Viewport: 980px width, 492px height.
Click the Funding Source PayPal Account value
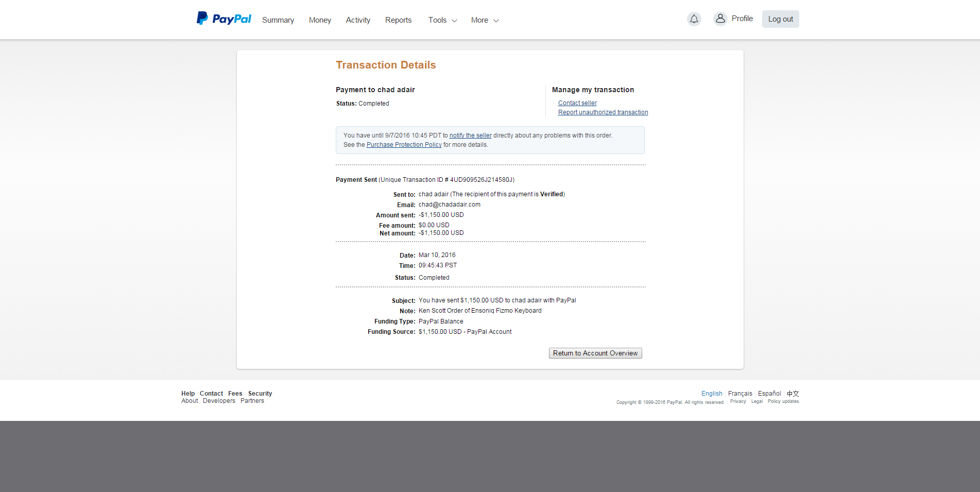[465, 332]
